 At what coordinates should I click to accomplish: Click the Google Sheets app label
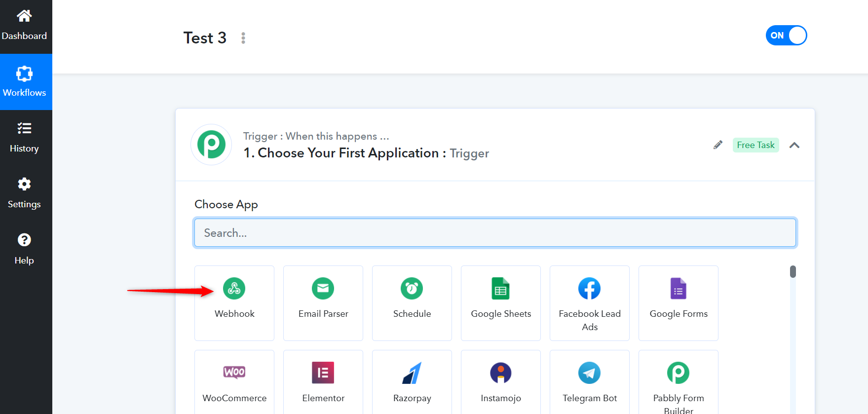pos(501,314)
